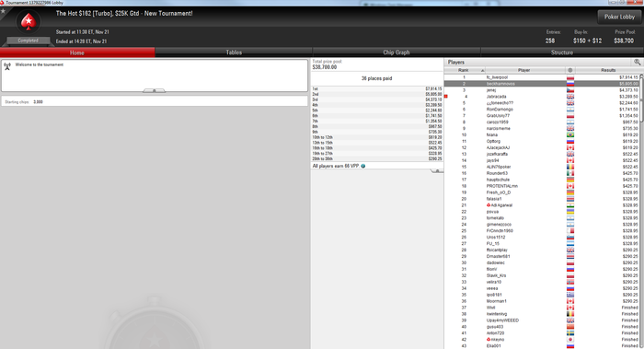Collapse the welcome message panel handle
The height and width of the screenshot is (349, 644).
pos(154,90)
